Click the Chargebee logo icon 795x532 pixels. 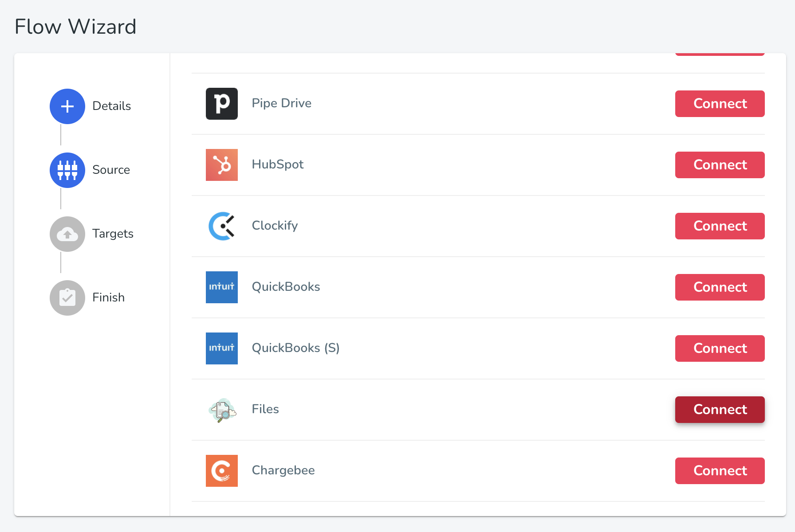click(222, 471)
